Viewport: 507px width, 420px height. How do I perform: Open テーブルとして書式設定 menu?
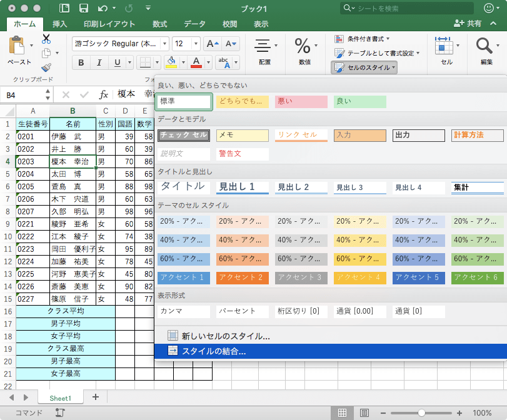pos(376,53)
